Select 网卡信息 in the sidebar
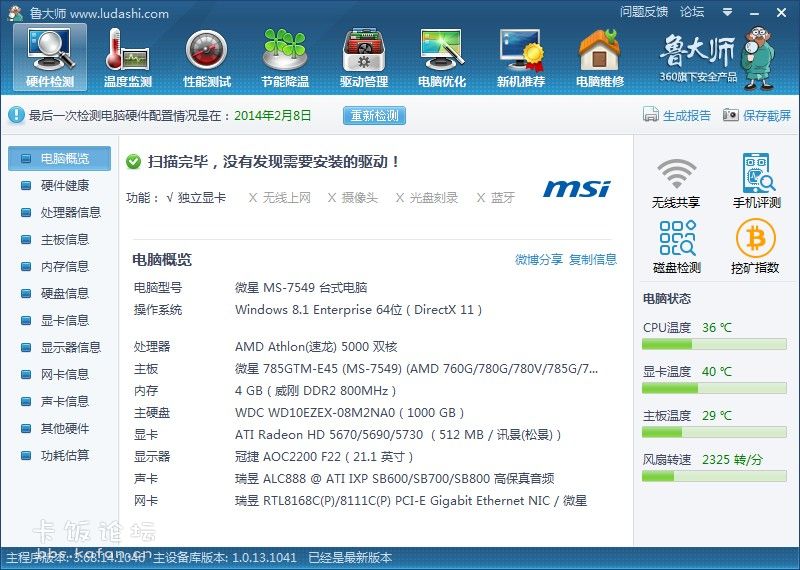Viewport: 800px width, 570px height. (x=60, y=375)
